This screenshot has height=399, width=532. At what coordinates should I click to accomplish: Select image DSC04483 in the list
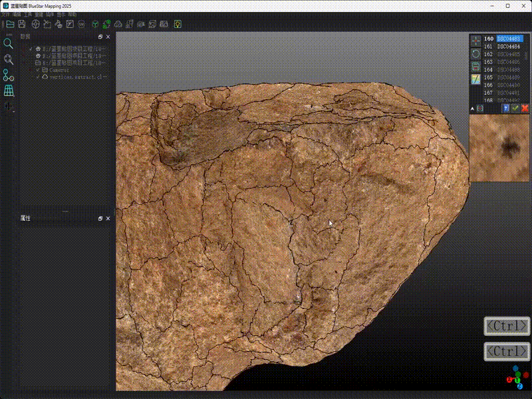click(x=509, y=39)
